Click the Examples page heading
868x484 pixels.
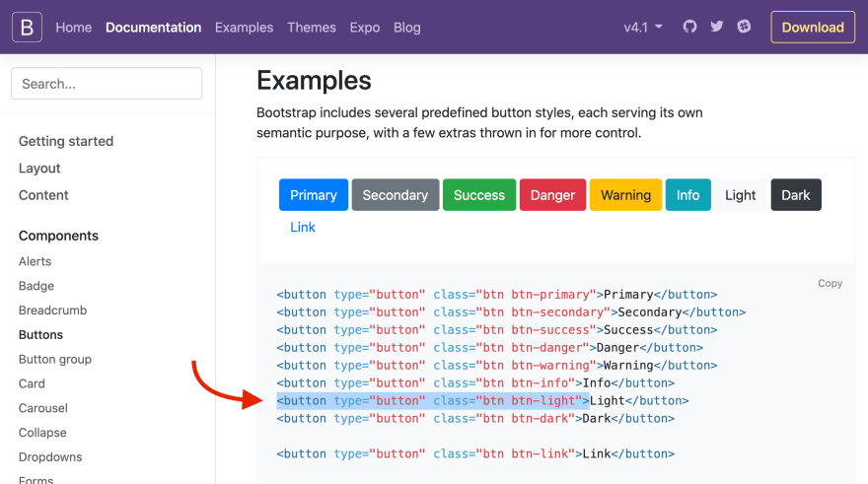(x=314, y=81)
